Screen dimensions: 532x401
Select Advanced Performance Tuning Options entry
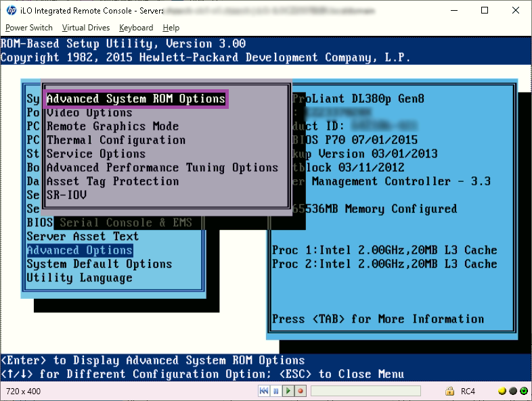coord(162,168)
